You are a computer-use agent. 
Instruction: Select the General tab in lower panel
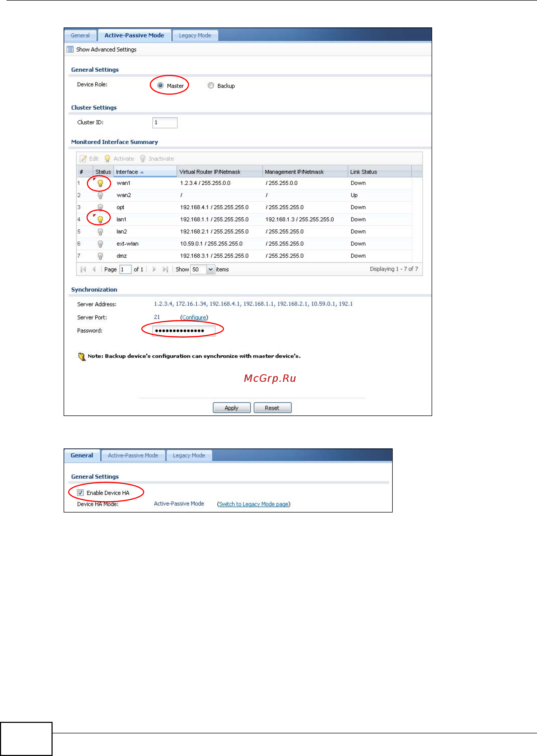pyautogui.click(x=82, y=455)
